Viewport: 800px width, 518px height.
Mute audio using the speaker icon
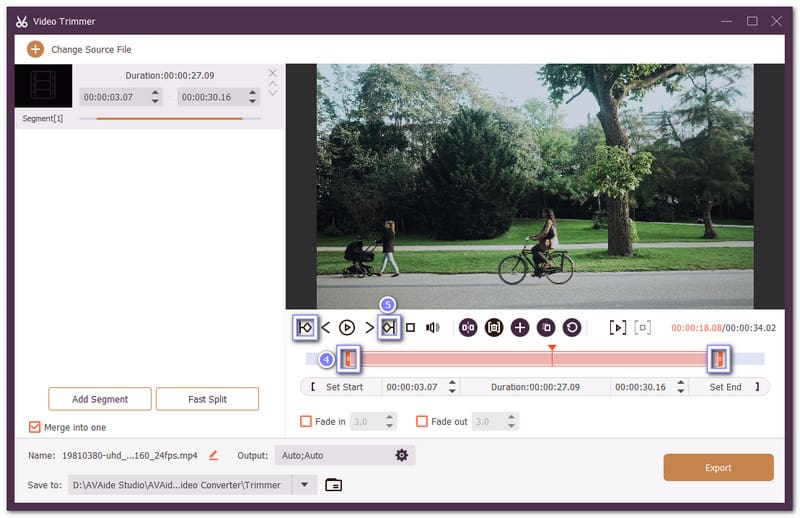pos(433,327)
